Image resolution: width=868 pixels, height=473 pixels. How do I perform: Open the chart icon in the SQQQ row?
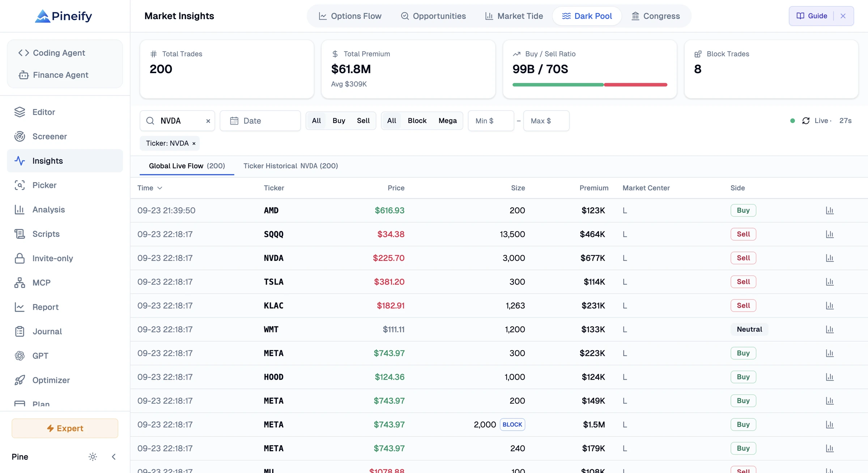[x=830, y=234]
